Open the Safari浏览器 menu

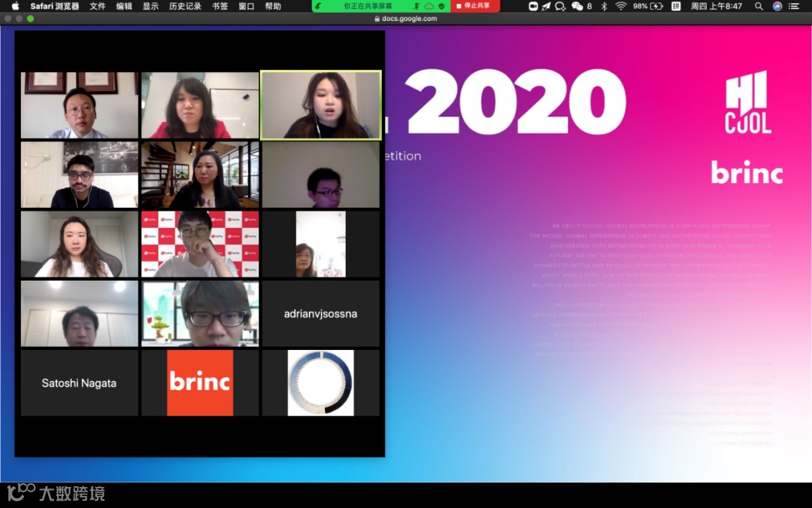[54, 6]
